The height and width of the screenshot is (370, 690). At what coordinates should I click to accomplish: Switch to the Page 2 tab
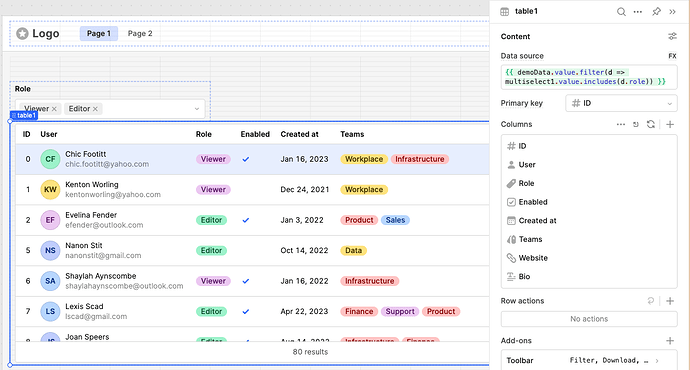coord(140,33)
